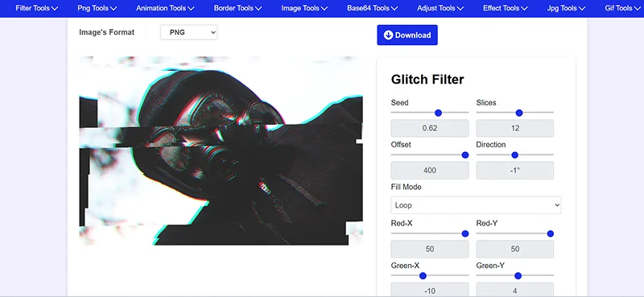Viewport: 644px width, 297px height.
Task: Click the Seed slider
Action: coord(430,113)
